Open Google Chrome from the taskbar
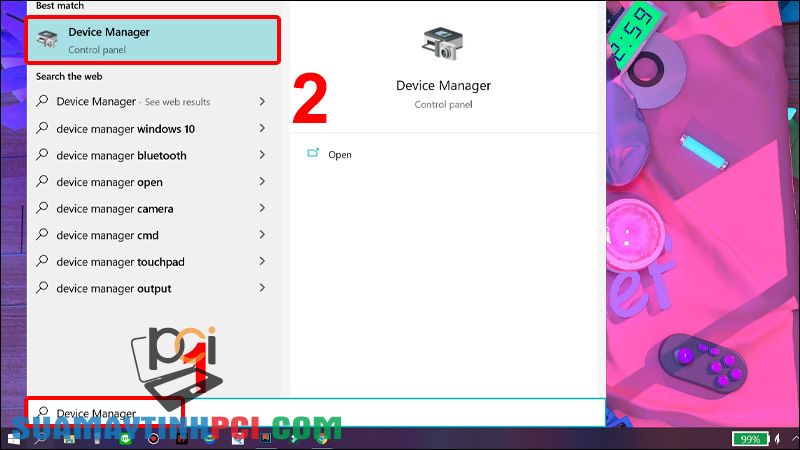The image size is (800, 450). point(321,438)
